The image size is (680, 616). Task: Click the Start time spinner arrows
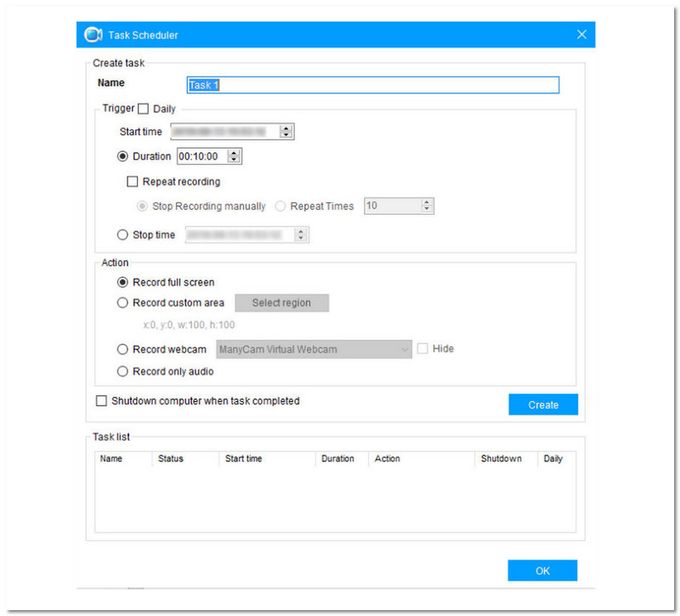pos(286,132)
